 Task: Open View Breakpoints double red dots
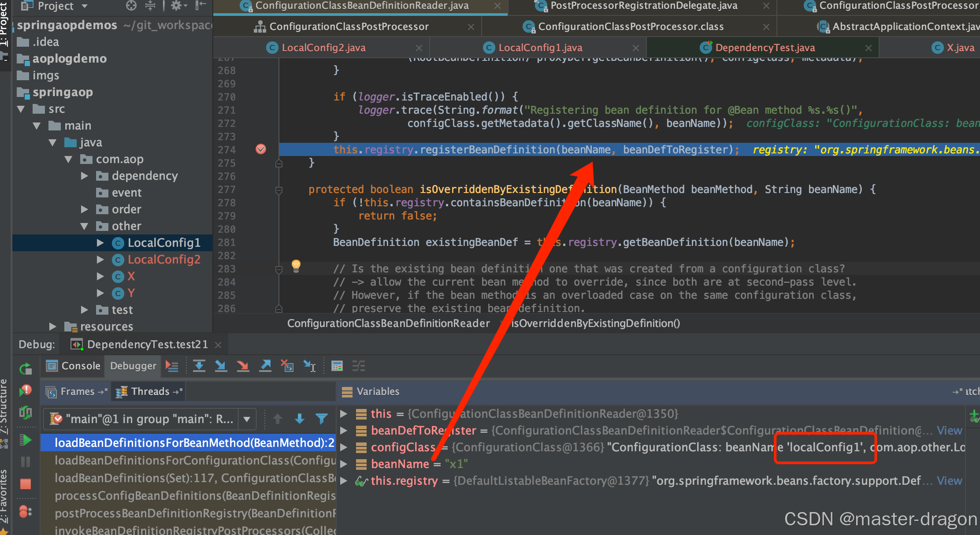pos(26,512)
